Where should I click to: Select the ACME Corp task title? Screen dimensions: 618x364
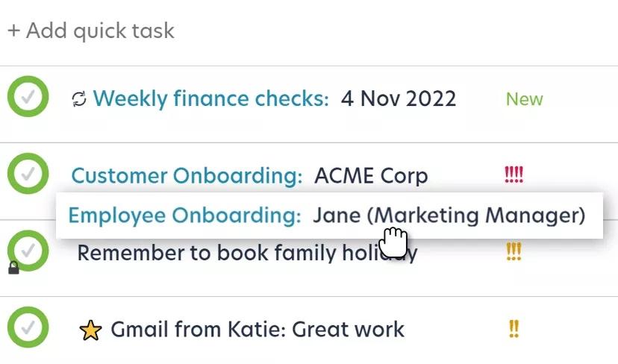point(371,176)
